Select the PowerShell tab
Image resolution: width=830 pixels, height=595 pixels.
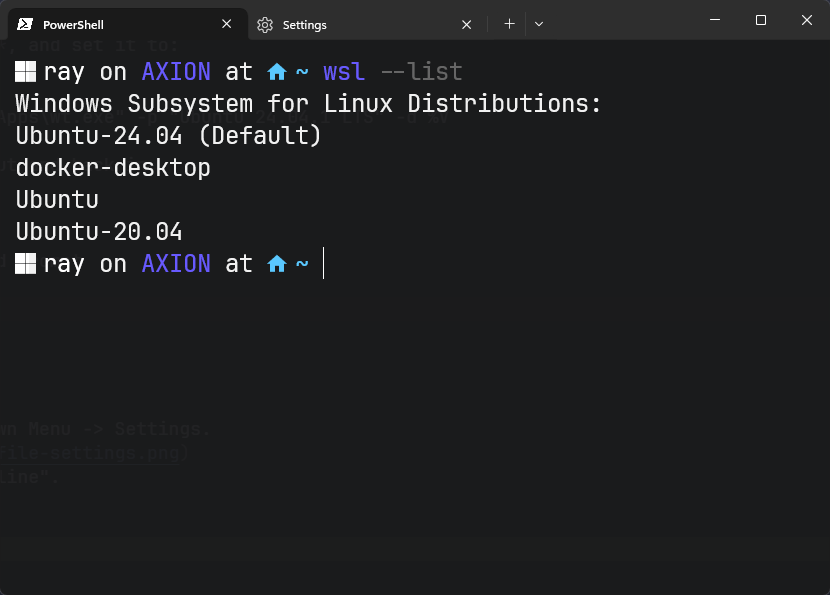(110, 24)
